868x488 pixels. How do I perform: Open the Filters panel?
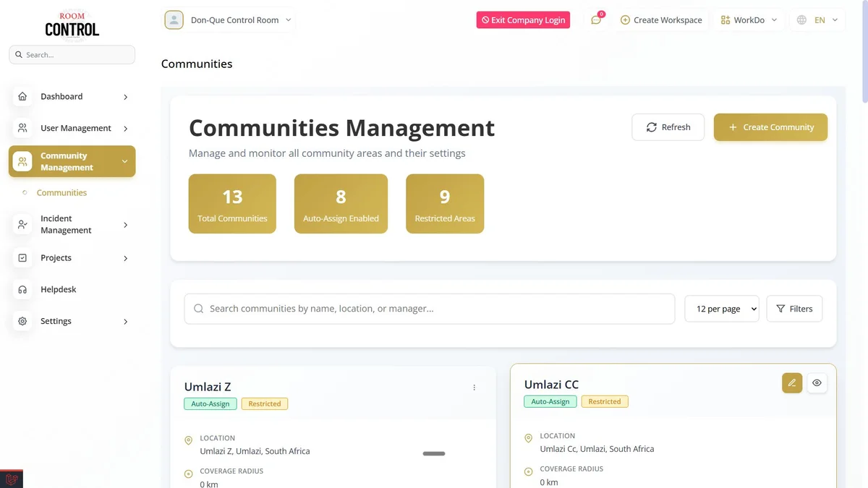[x=794, y=309]
